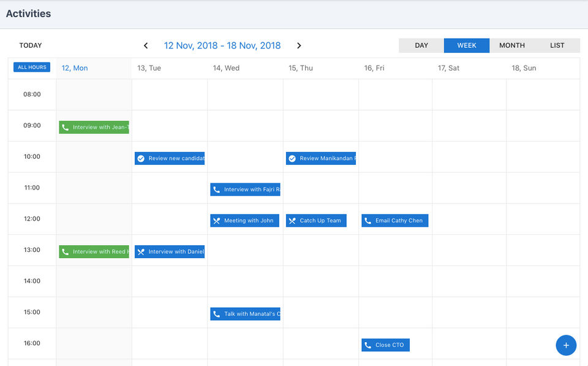Switch to List view
This screenshot has height=366, width=588.
pyautogui.click(x=557, y=45)
